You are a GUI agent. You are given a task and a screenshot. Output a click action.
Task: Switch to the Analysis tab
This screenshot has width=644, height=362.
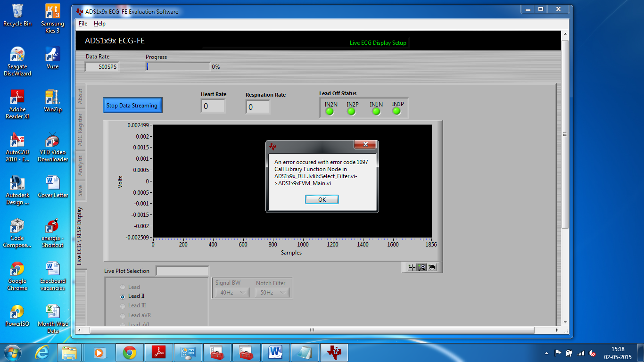tap(80, 165)
